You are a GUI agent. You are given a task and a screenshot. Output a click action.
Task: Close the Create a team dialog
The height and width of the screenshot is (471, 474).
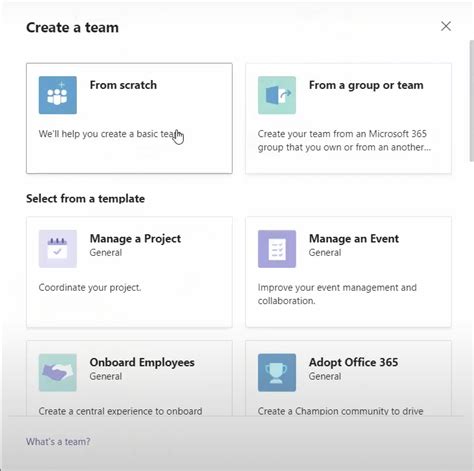click(x=446, y=26)
